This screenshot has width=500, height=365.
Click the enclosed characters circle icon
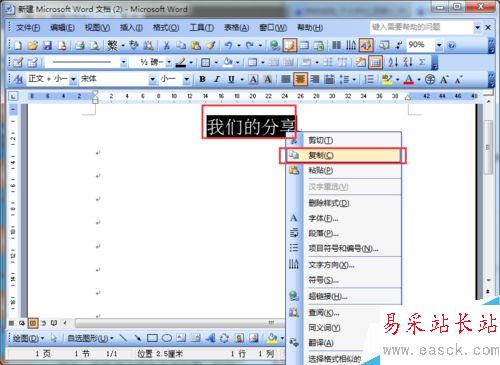click(x=430, y=79)
